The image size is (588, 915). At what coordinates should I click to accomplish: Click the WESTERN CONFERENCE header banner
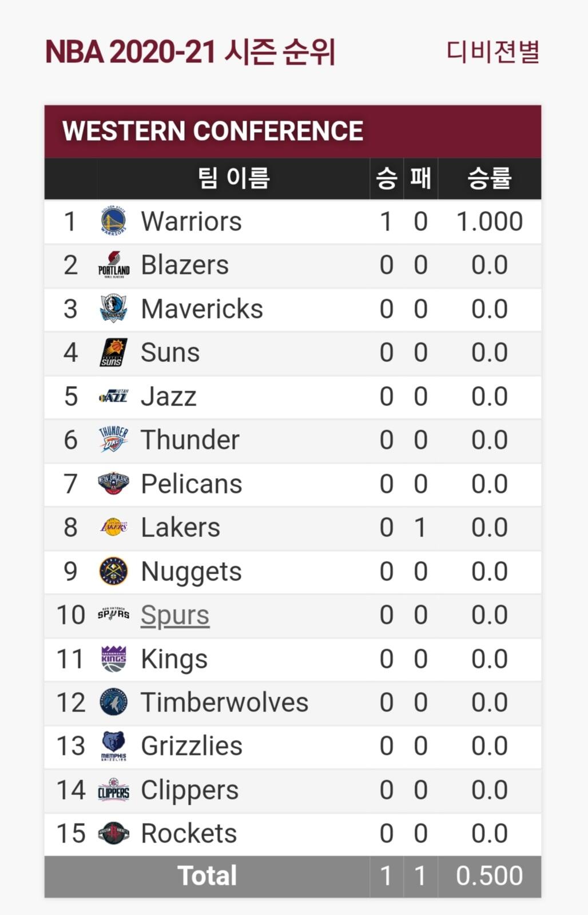click(293, 131)
